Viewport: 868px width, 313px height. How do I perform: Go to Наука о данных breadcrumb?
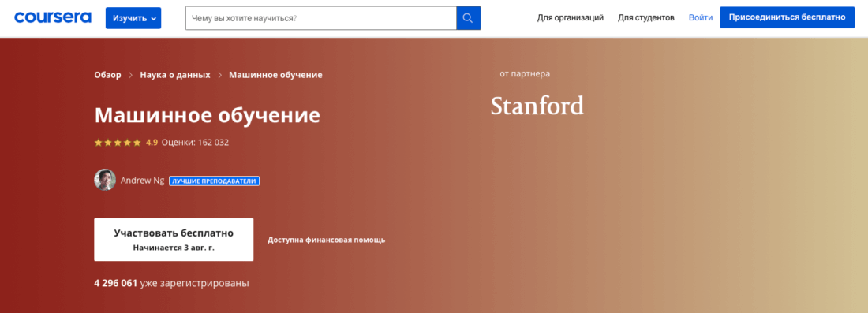coord(175,75)
